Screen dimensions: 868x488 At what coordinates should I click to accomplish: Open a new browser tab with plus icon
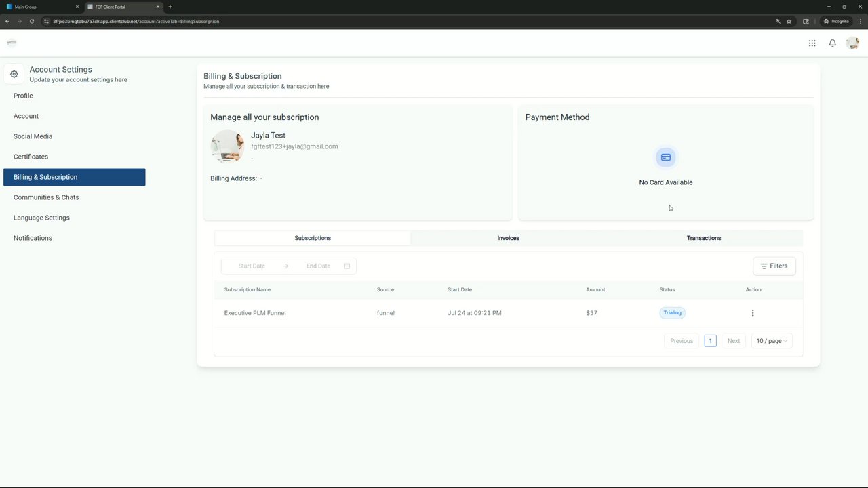tap(170, 7)
